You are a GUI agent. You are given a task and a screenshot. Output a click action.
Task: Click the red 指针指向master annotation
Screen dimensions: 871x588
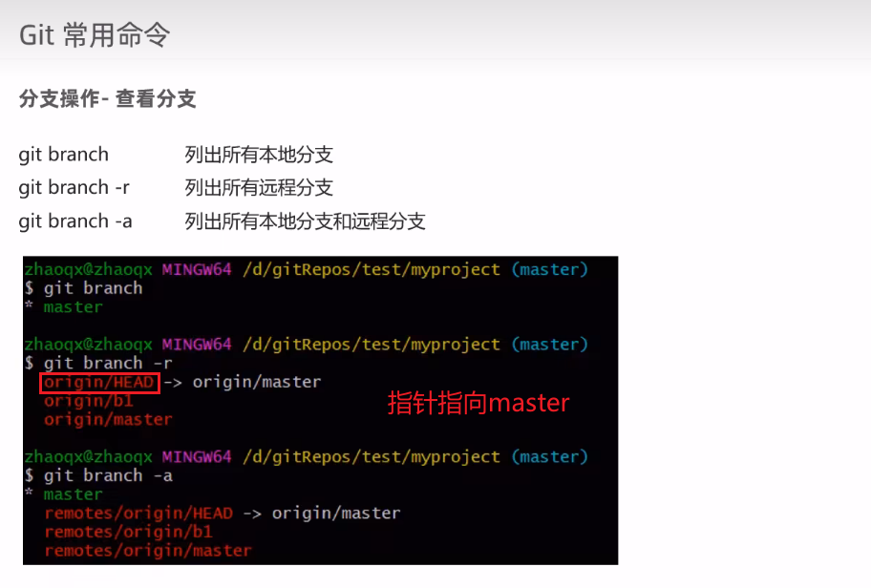(479, 404)
